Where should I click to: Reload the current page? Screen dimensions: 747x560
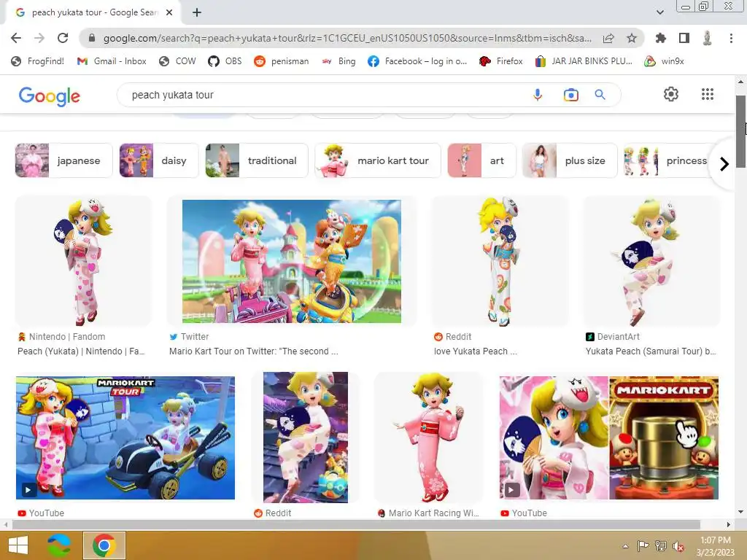pyautogui.click(x=63, y=38)
